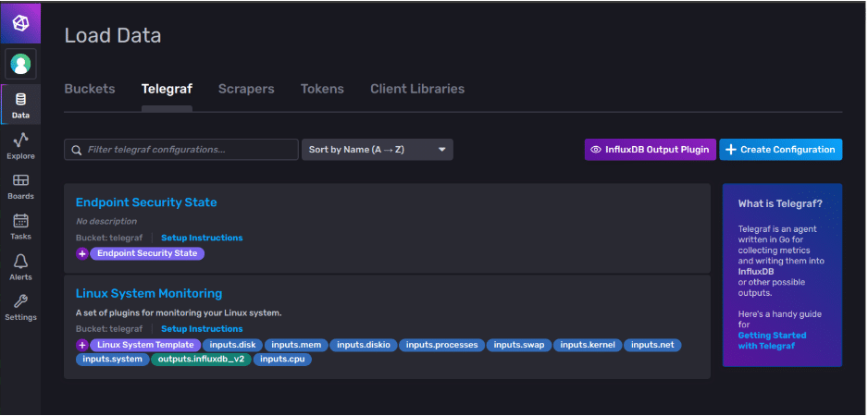Open the Explore section in sidebar
868x416 pixels.
tap(20, 147)
